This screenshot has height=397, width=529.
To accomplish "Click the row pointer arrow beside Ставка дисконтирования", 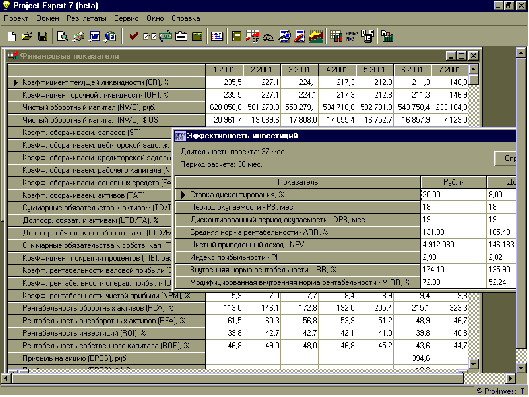I will pyautogui.click(x=183, y=195).
